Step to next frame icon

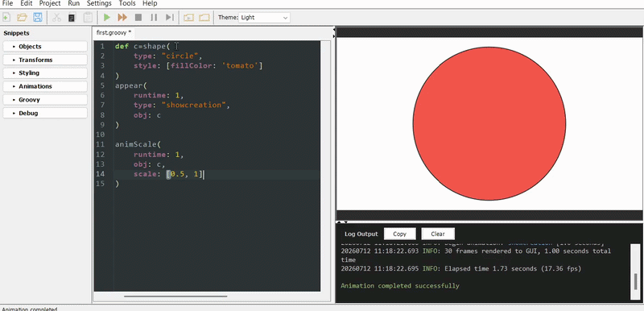pos(169,17)
